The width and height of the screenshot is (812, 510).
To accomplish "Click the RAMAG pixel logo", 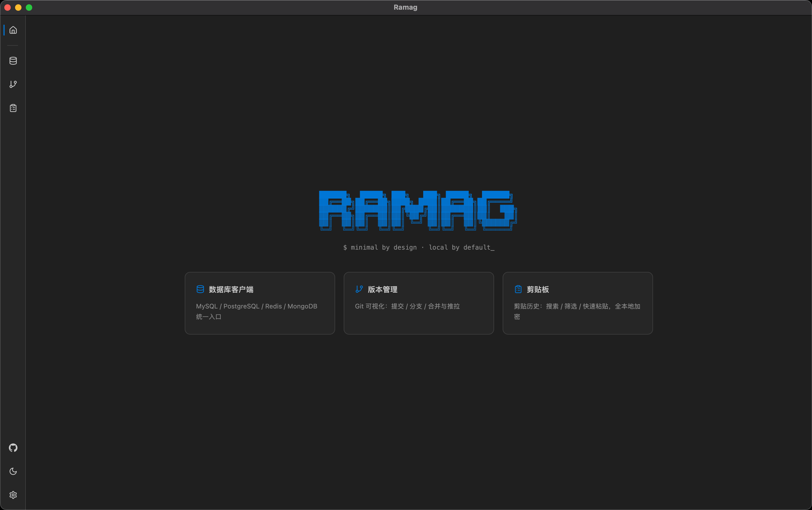I will pyautogui.click(x=418, y=211).
